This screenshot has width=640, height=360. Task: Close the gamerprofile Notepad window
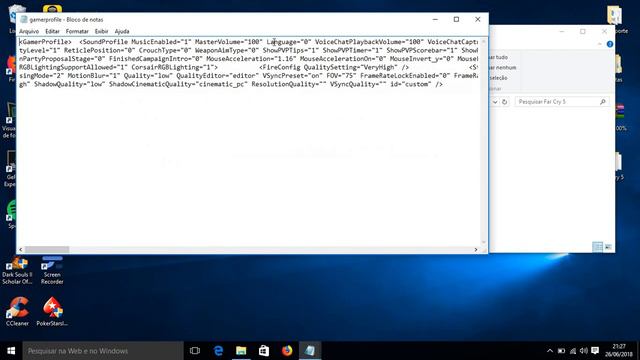[x=478, y=19]
